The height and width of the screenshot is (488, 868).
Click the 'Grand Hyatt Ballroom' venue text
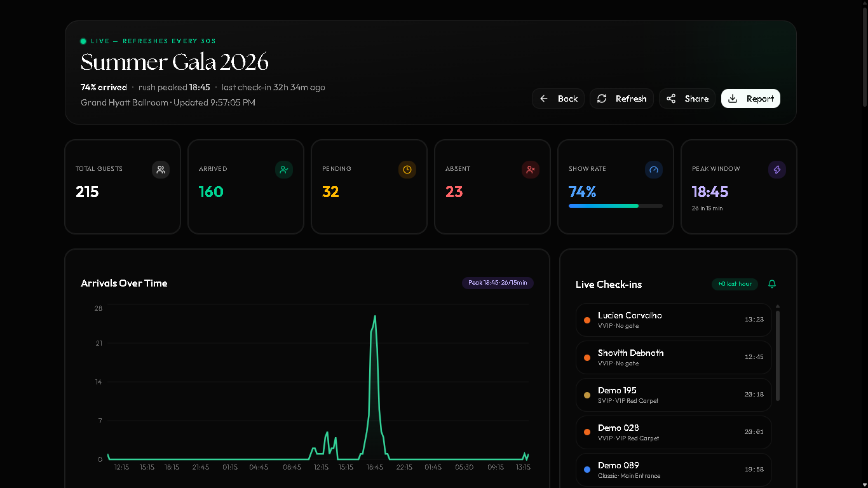click(x=125, y=102)
